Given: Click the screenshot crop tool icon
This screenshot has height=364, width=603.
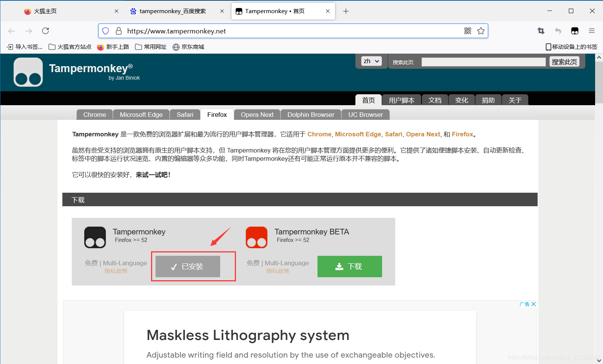Looking at the screenshot, I should tap(541, 31).
